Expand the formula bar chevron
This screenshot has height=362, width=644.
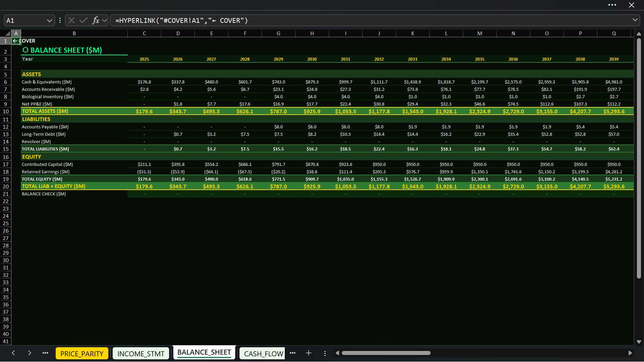click(635, 20)
